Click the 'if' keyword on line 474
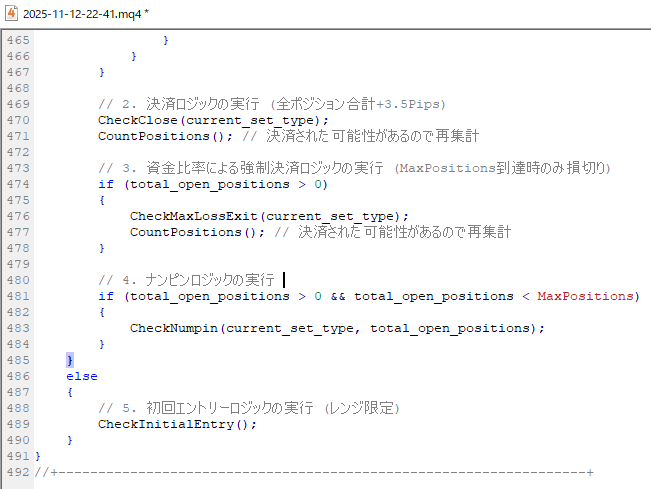This screenshot has height=489, width=651. (106, 184)
